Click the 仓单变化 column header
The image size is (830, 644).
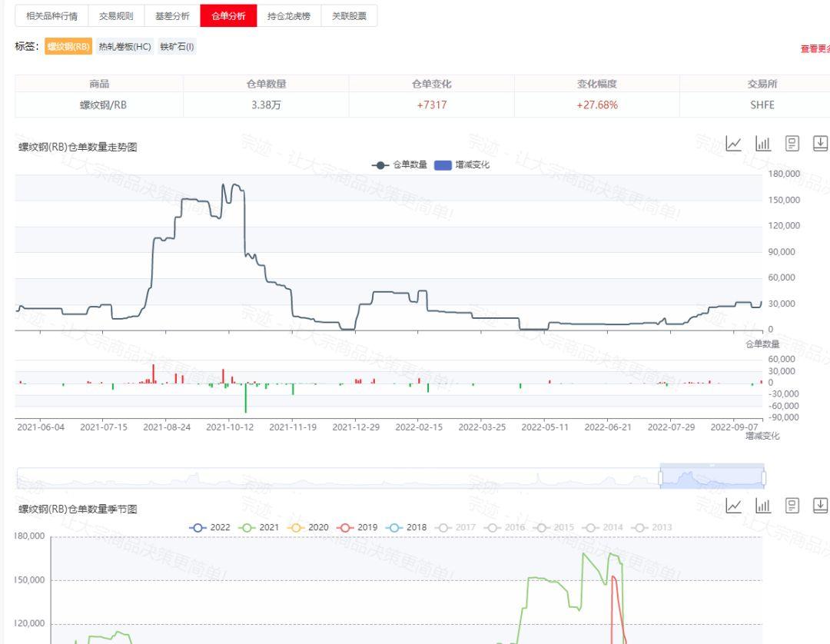point(432,84)
